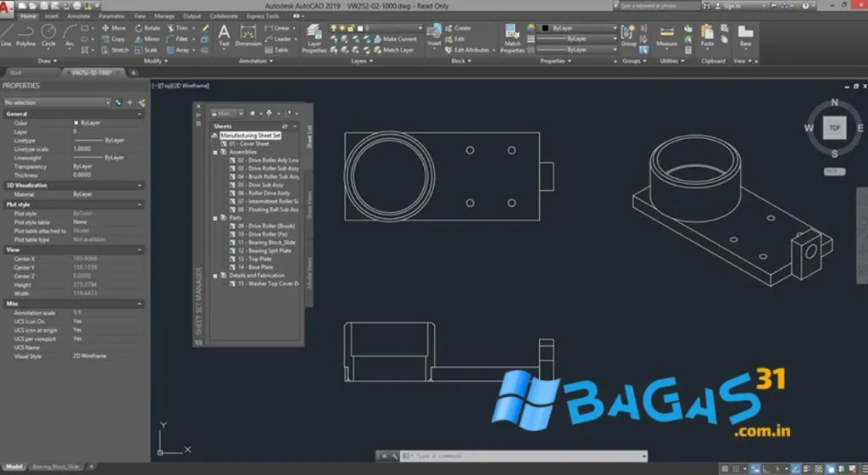Pick the Scale tool
This screenshot has width=868, height=475.
tap(146, 50)
